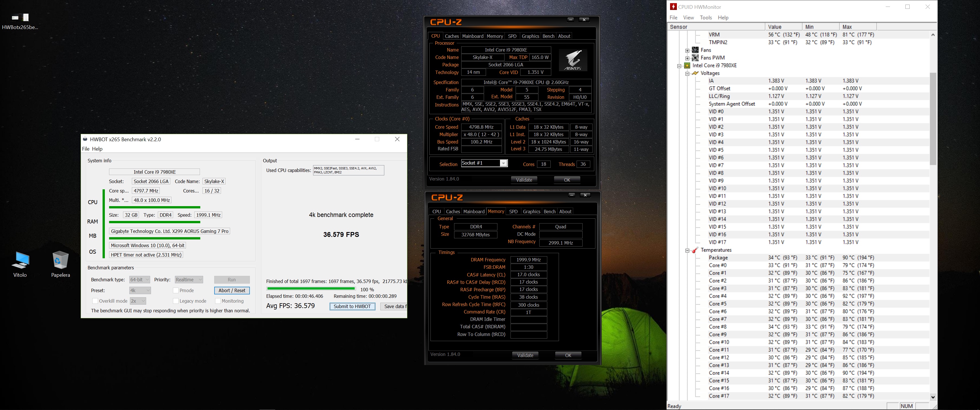
Task: Select the LLC/Ring voltage row
Action: click(x=798, y=96)
